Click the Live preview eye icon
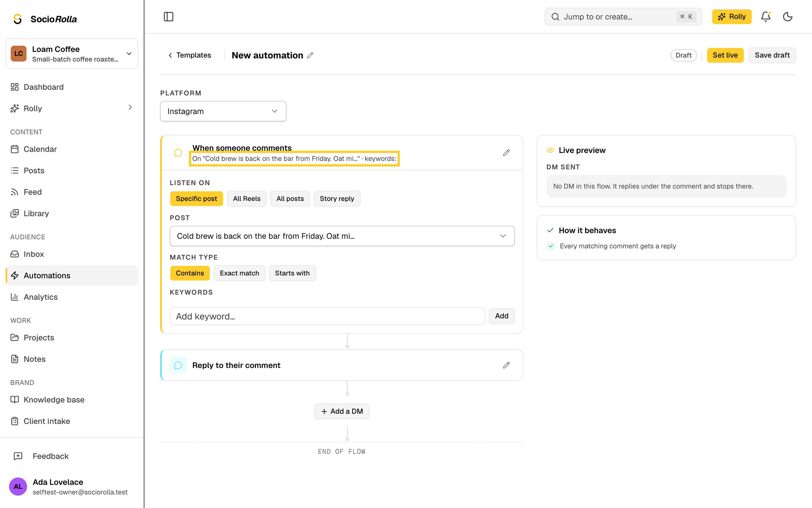This screenshot has width=812, height=508. [550, 150]
